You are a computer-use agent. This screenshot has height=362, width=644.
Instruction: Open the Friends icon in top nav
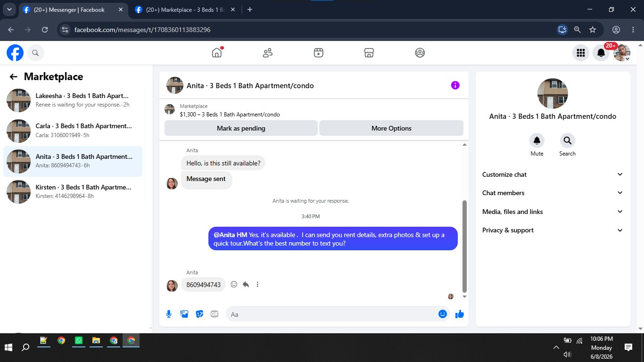tap(268, 53)
